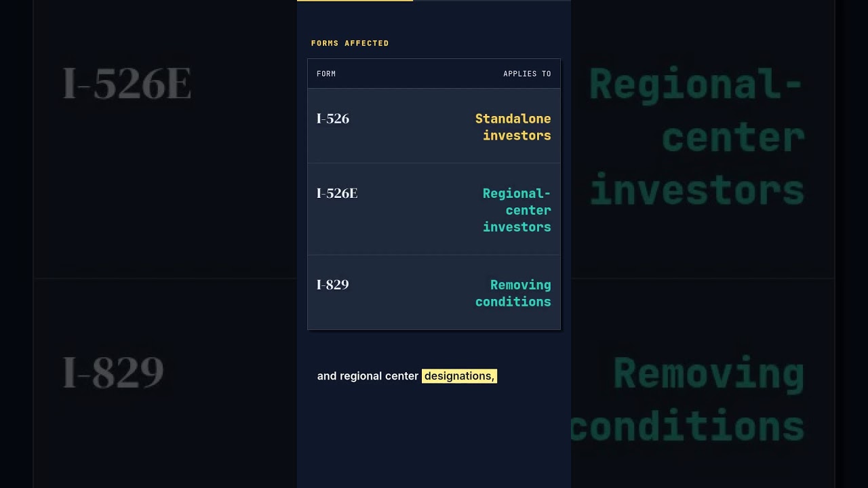Click the large blurred conditions text on the right
The width and height of the screenshot is (868, 488).
688,426
